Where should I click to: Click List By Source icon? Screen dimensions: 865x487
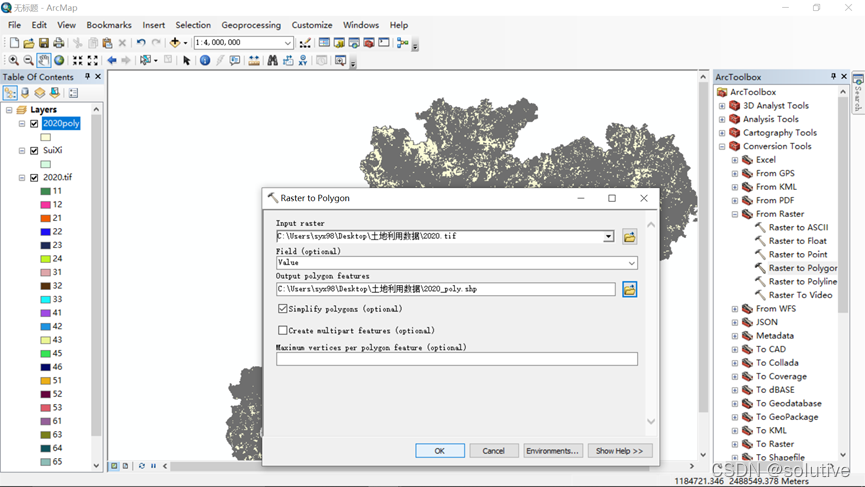[x=25, y=93]
